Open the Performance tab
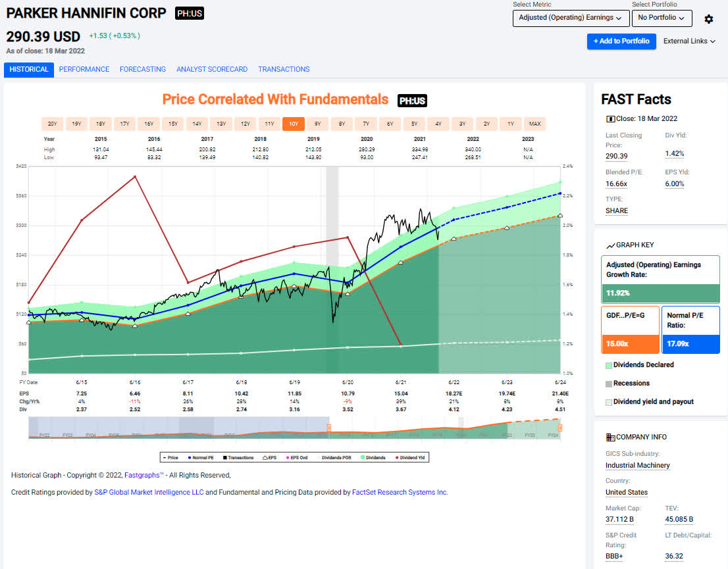Image resolution: width=728 pixels, height=569 pixels. [x=84, y=70]
